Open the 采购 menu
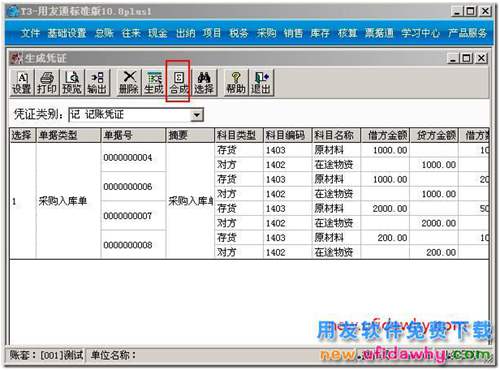The width and height of the screenshot is (500, 370). click(266, 33)
